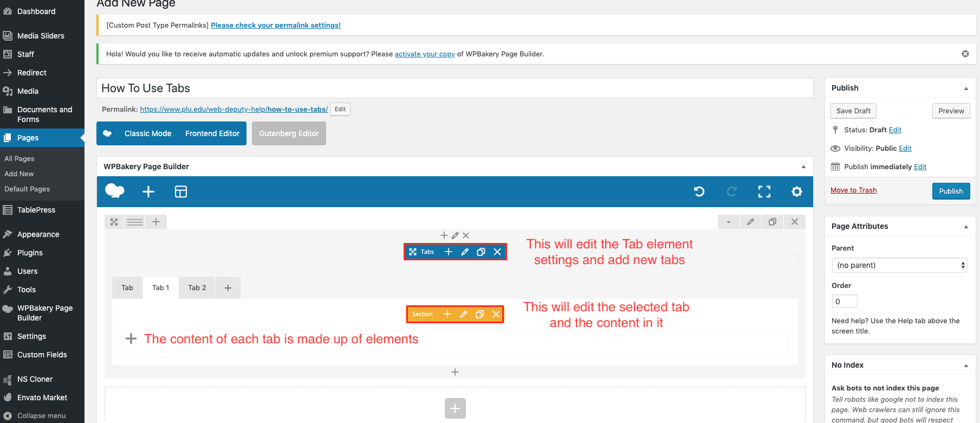980x423 pixels.
Task: Click the column pencil icon above Tabs
Action: 455,235
